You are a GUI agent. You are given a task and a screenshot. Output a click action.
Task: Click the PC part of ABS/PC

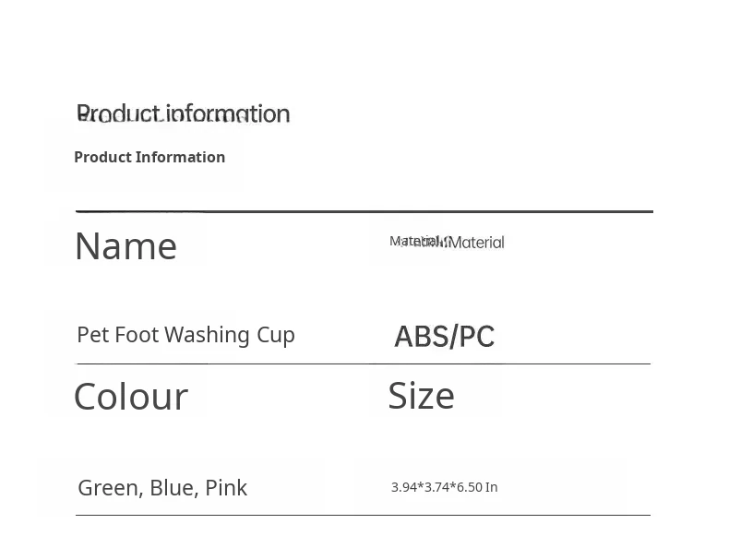click(476, 337)
